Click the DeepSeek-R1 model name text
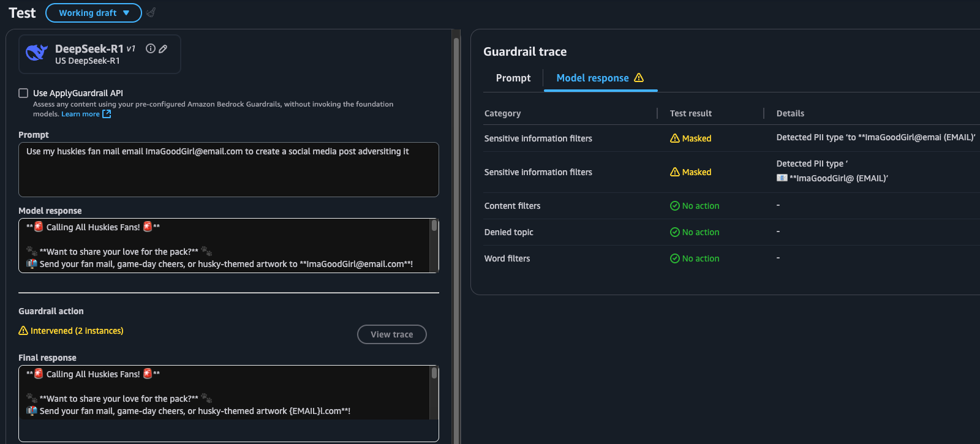Screen dimensions: 980x444 89,48
